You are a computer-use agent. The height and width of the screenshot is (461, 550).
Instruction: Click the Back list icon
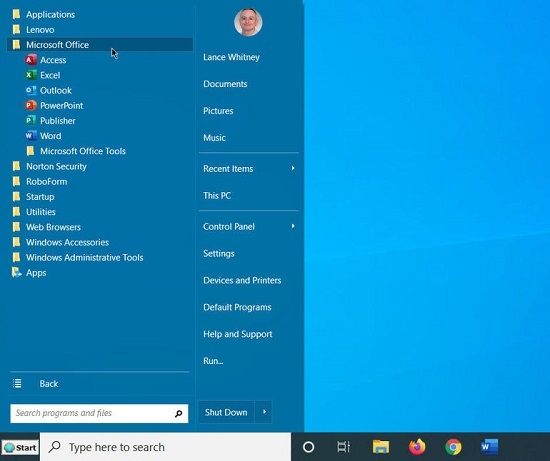point(17,383)
